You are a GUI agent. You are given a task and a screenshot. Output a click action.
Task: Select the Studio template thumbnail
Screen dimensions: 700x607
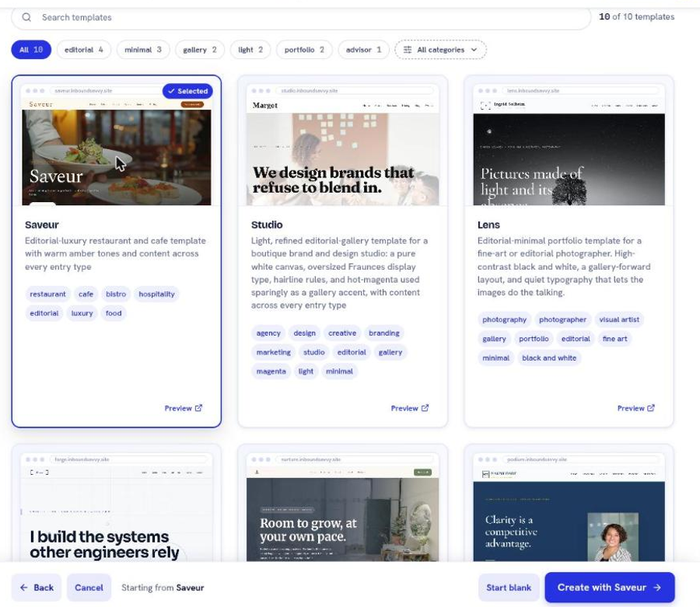343,145
